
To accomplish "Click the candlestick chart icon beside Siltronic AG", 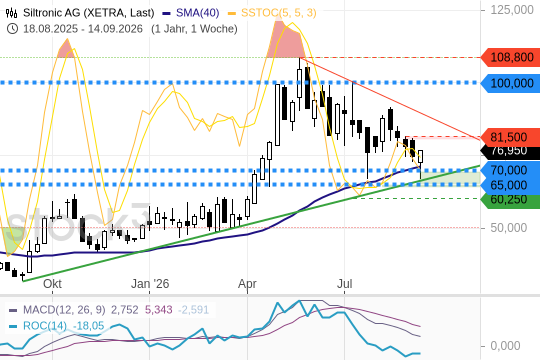I will tap(11, 13).
